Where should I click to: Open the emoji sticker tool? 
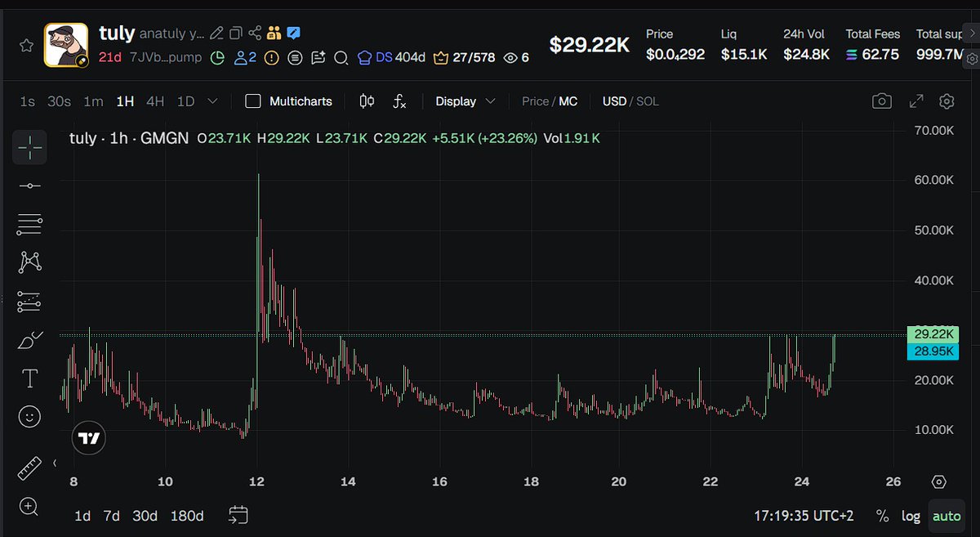click(29, 417)
